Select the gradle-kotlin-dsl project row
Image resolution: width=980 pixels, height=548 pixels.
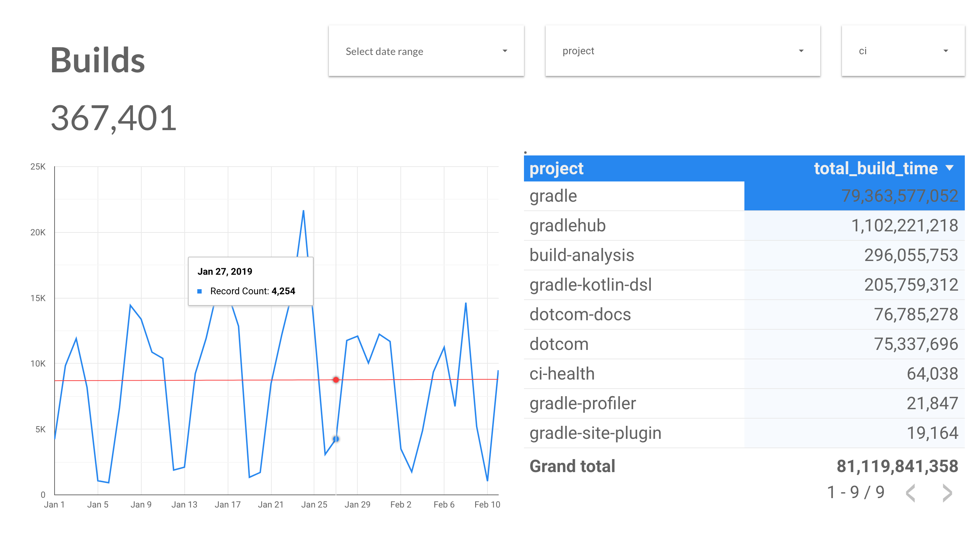(x=744, y=285)
